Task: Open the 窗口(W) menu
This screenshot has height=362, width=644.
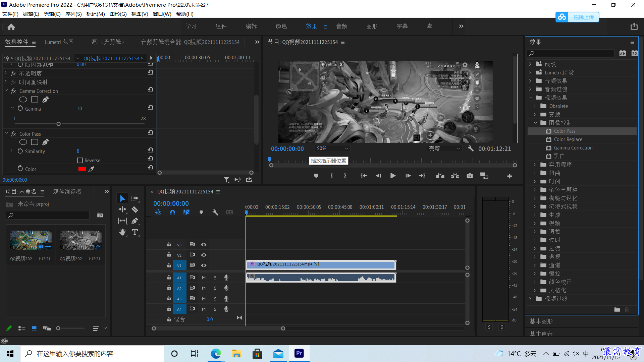Action: [162, 14]
